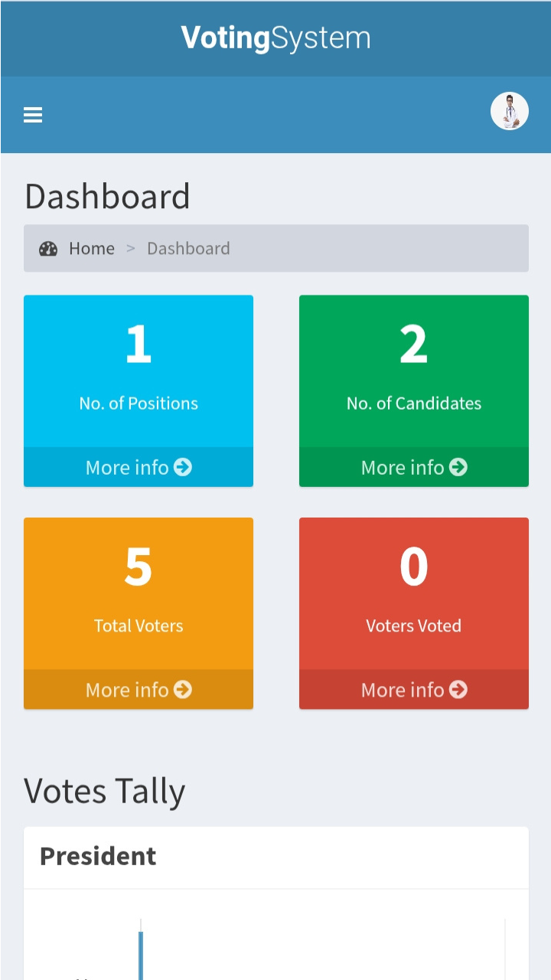This screenshot has height=980, width=551.
Task: Click More info arrow icon under Voters Voted
Action: tap(458, 690)
